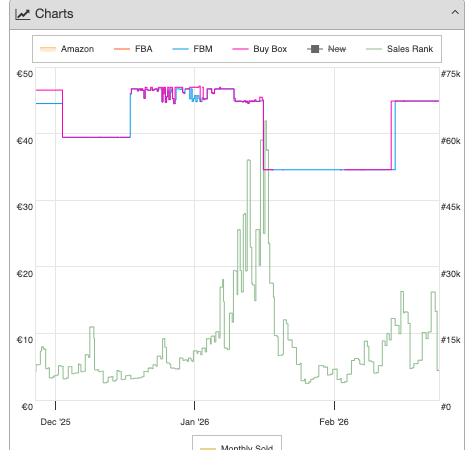Click the Charts line-graph icon
The width and height of the screenshot is (474, 450).
23,14
